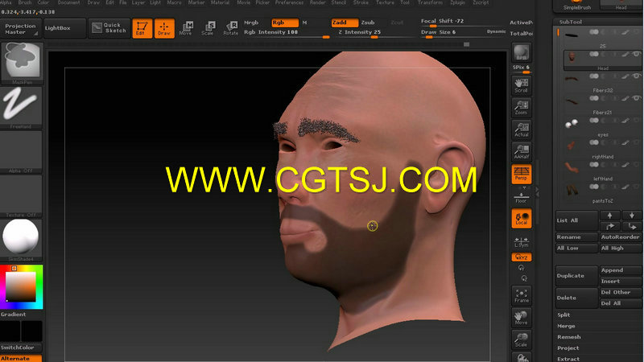Select the eyes subtool row
Image resolution: width=644 pixels, height=362 pixels.
601,126
